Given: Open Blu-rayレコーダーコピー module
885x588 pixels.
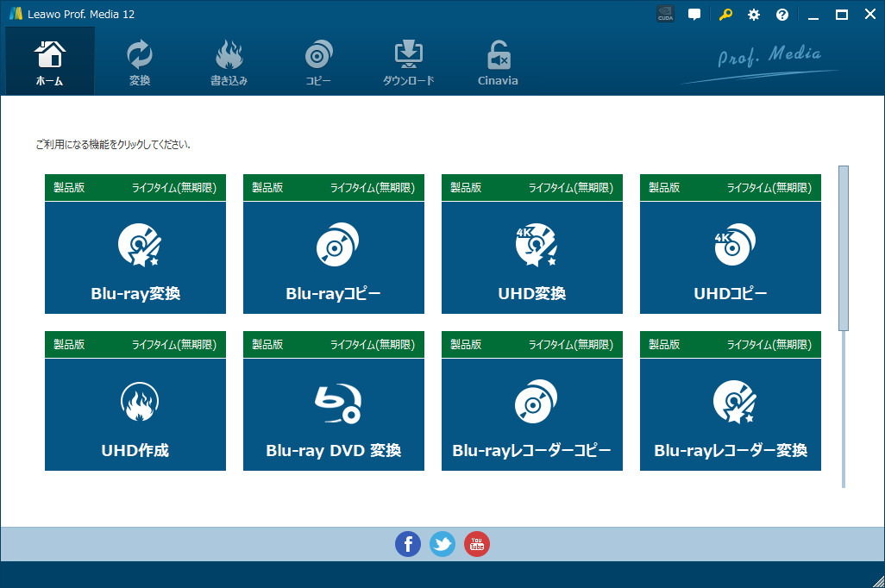Looking at the screenshot, I should click(532, 415).
